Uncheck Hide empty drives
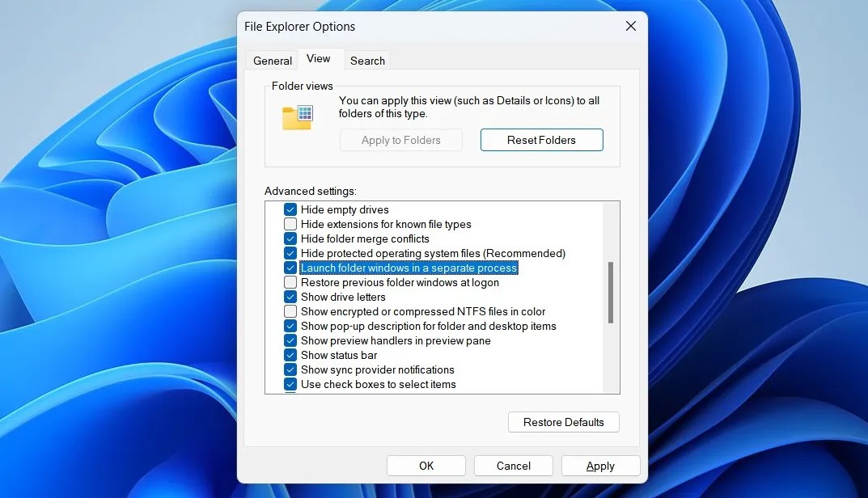Screen dimensions: 868x498 pyautogui.click(x=290, y=209)
